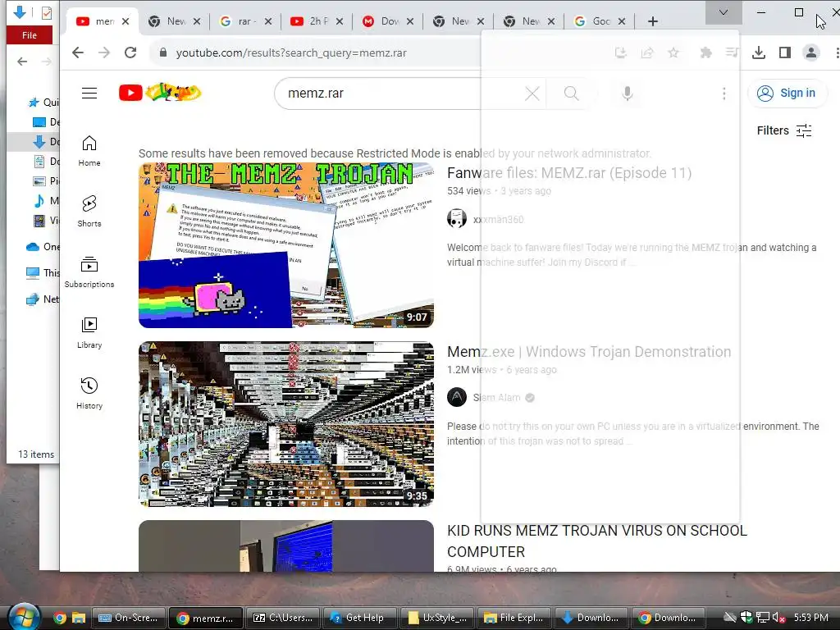Open 'KID RUNS MEMZ TROJAN VIRUS' title link
The width and height of the screenshot is (840, 630).
(597, 541)
